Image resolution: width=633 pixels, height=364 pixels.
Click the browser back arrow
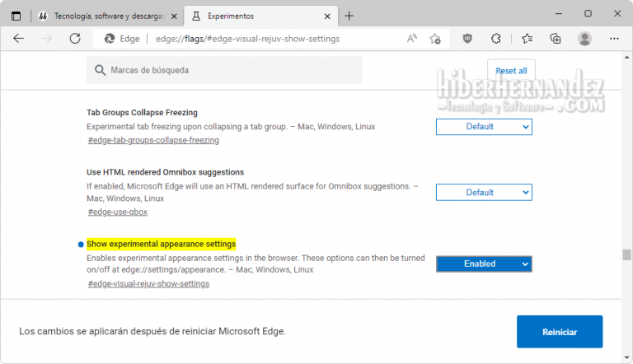19,39
